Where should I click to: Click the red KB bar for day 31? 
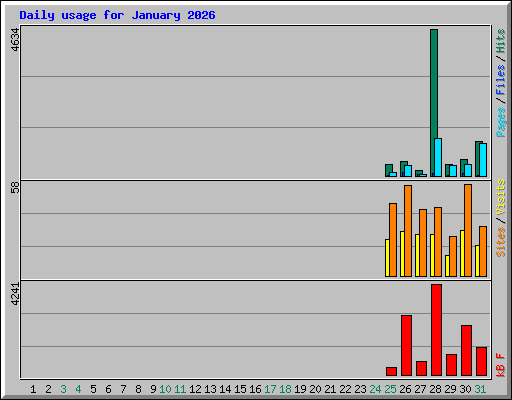[481, 361]
